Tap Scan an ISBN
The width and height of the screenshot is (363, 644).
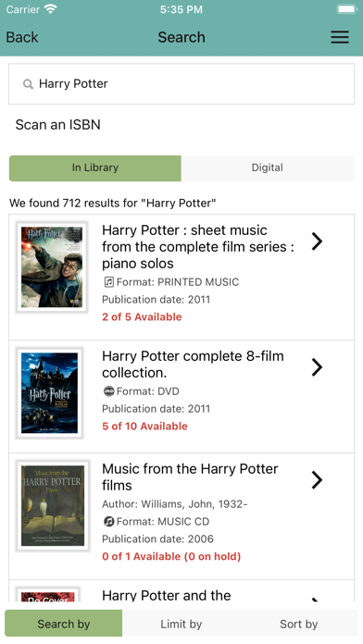click(58, 124)
